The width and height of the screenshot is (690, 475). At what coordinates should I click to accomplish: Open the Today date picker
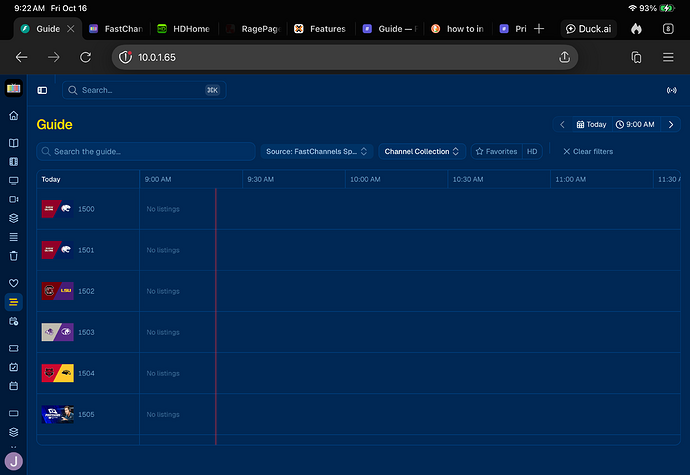591,125
